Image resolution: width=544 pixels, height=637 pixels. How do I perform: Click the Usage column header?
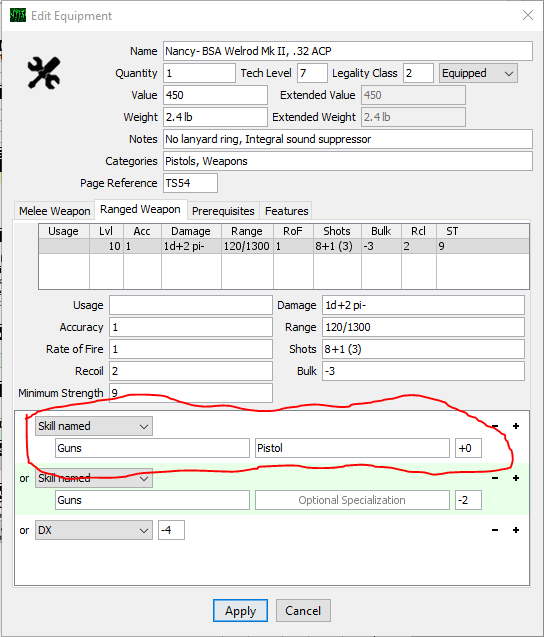(x=64, y=231)
